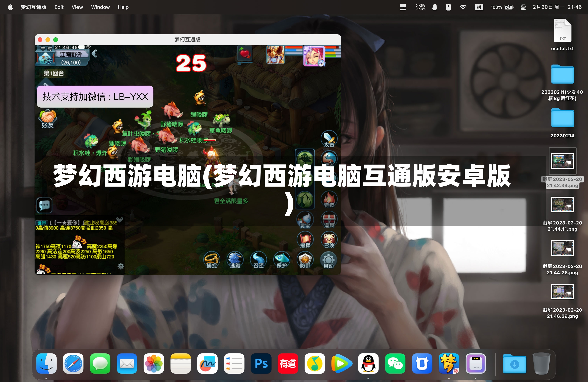Open the Downloads folder in Dock
This screenshot has width=588, height=382.
(x=515, y=364)
